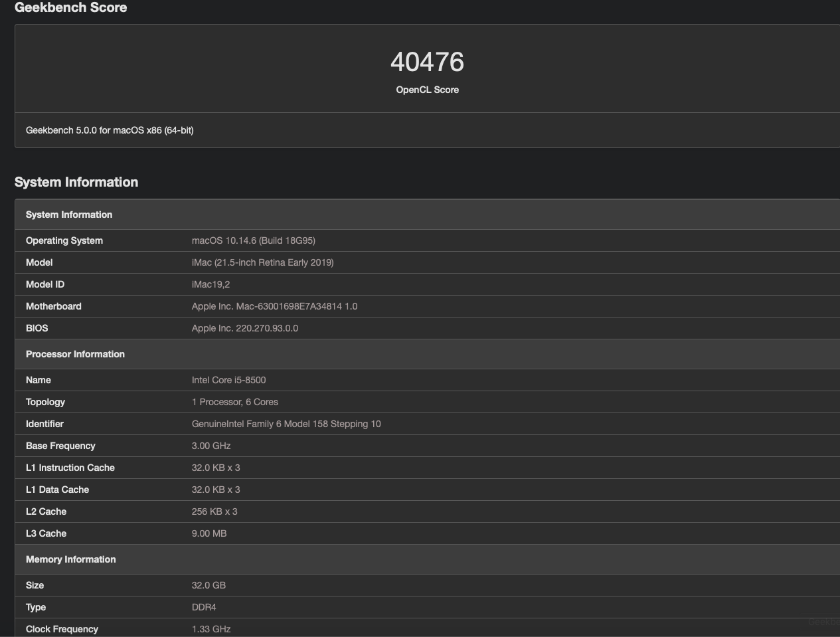Select the 'iMac19,2' value

[210, 284]
